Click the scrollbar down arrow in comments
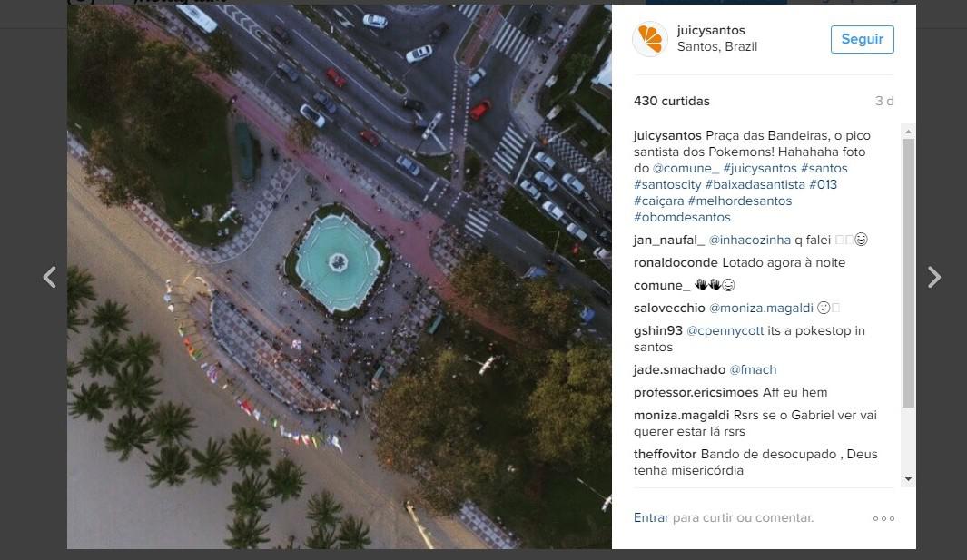This screenshot has height=560, width=967. coord(908,479)
